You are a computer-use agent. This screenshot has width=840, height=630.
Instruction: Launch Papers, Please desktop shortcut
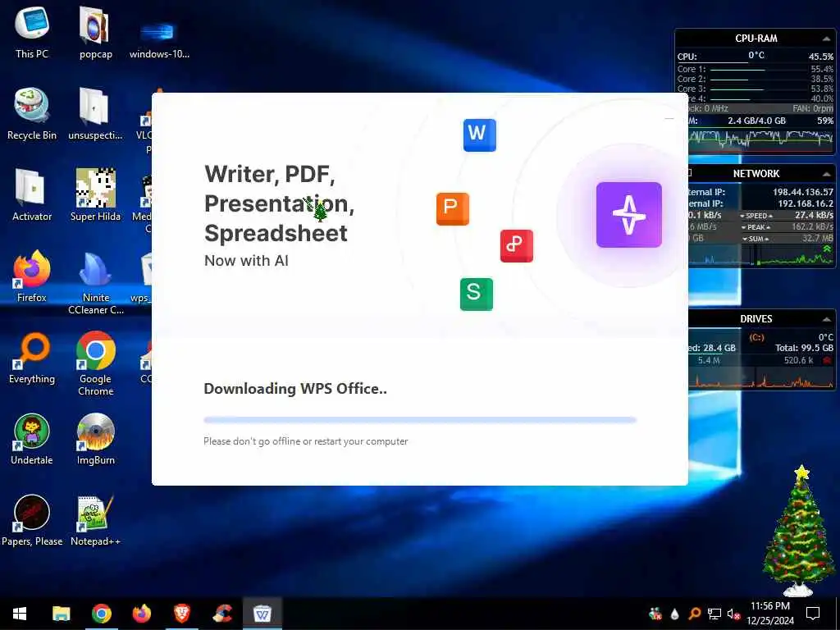(x=32, y=521)
